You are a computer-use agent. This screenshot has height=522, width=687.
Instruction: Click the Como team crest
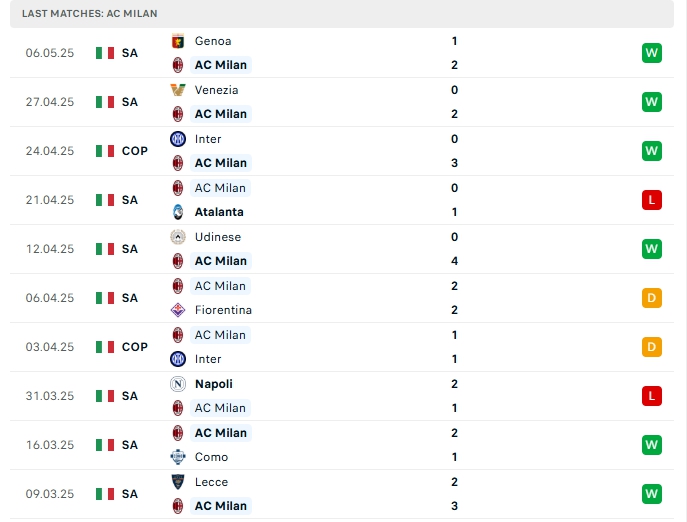click(177, 457)
